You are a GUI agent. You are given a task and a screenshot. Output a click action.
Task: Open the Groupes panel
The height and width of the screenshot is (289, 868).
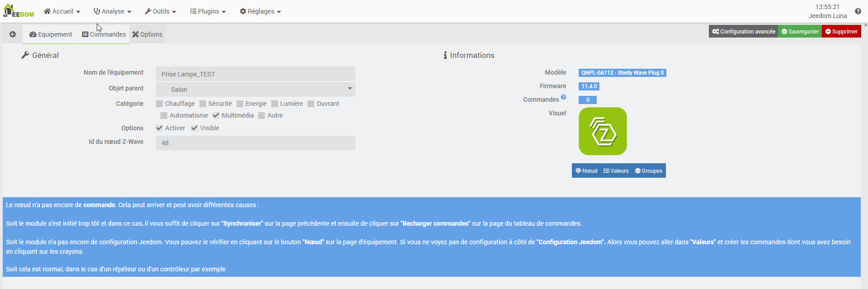pos(648,171)
